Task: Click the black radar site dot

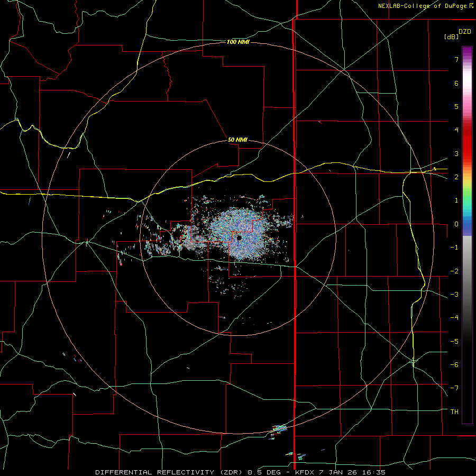Action: pos(239,237)
